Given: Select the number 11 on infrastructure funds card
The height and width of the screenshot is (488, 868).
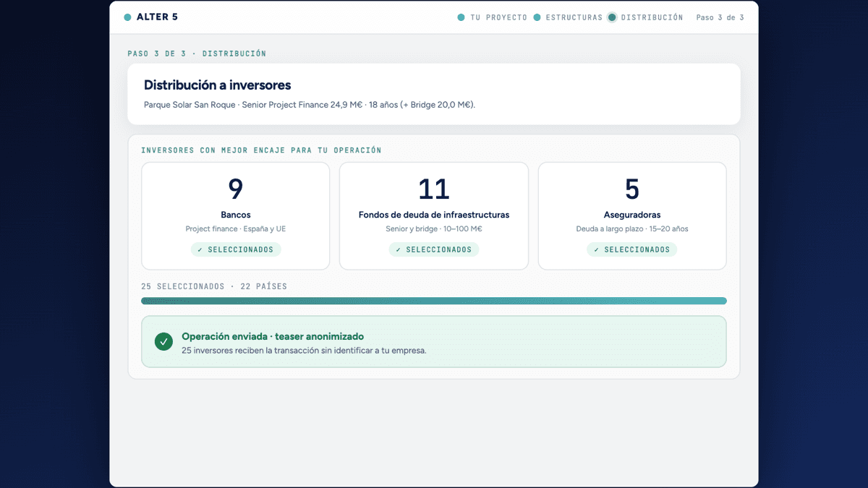Looking at the screenshot, I should pyautogui.click(x=434, y=189).
